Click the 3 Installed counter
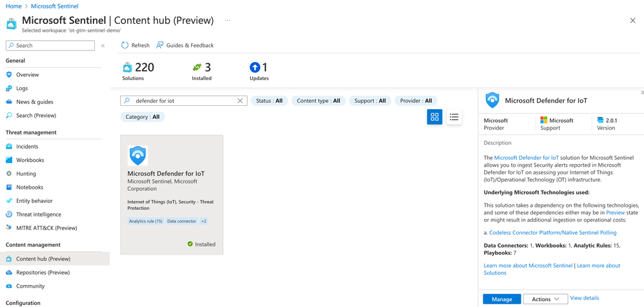Screen dimensions: 644x307 (x=202, y=71)
